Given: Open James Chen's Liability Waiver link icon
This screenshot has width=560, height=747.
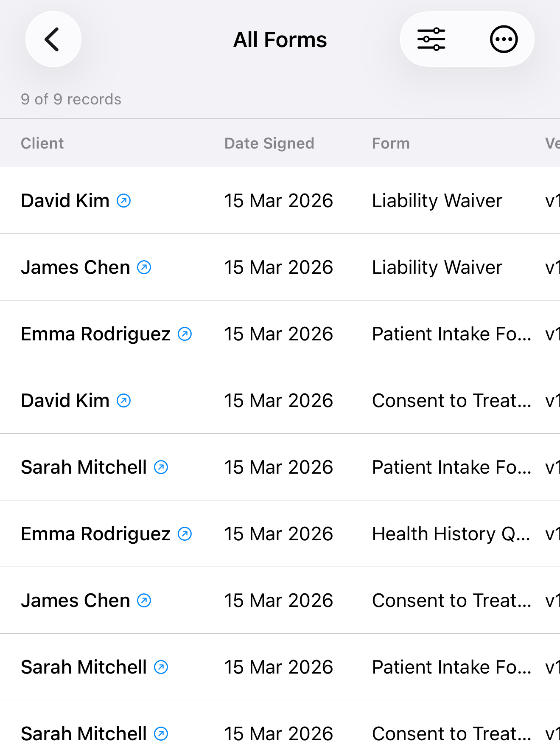Looking at the screenshot, I should (144, 267).
